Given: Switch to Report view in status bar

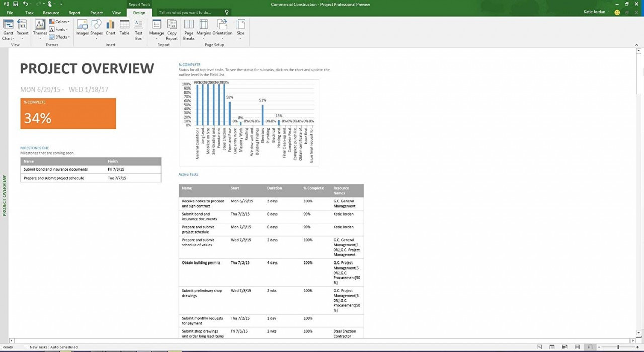Looking at the screenshot, I should (590, 347).
